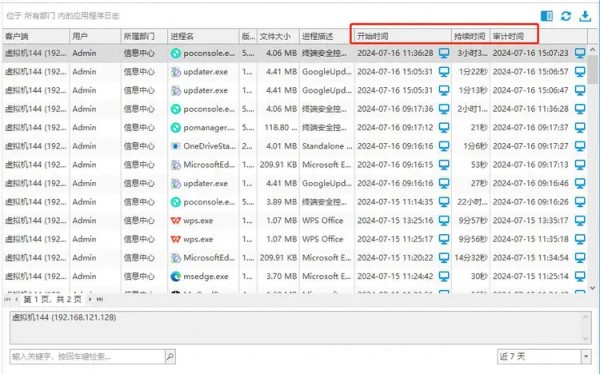Sort by the 客户端 column header
Viewport: 600px width, 374px height.
coord(36,36)
